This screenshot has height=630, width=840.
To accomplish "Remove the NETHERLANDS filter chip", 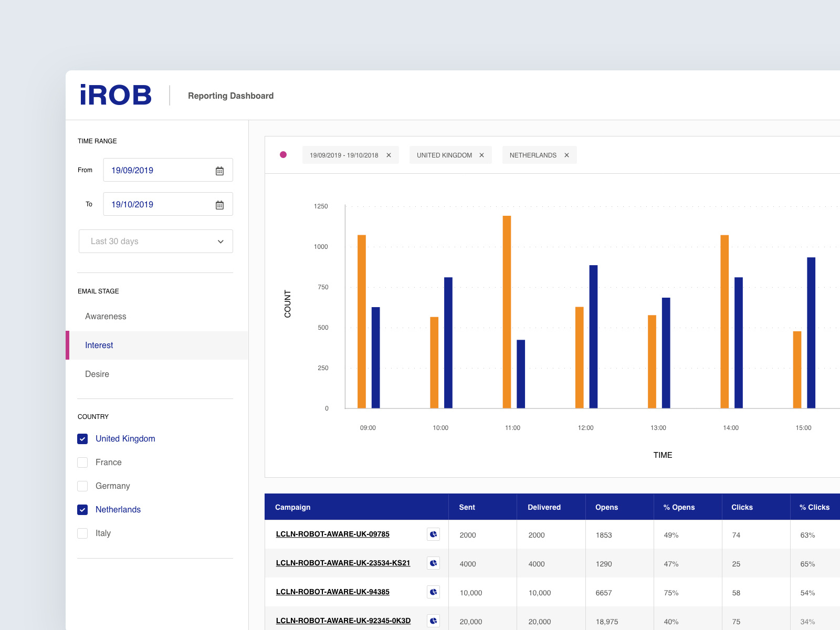I will point(566,155).
